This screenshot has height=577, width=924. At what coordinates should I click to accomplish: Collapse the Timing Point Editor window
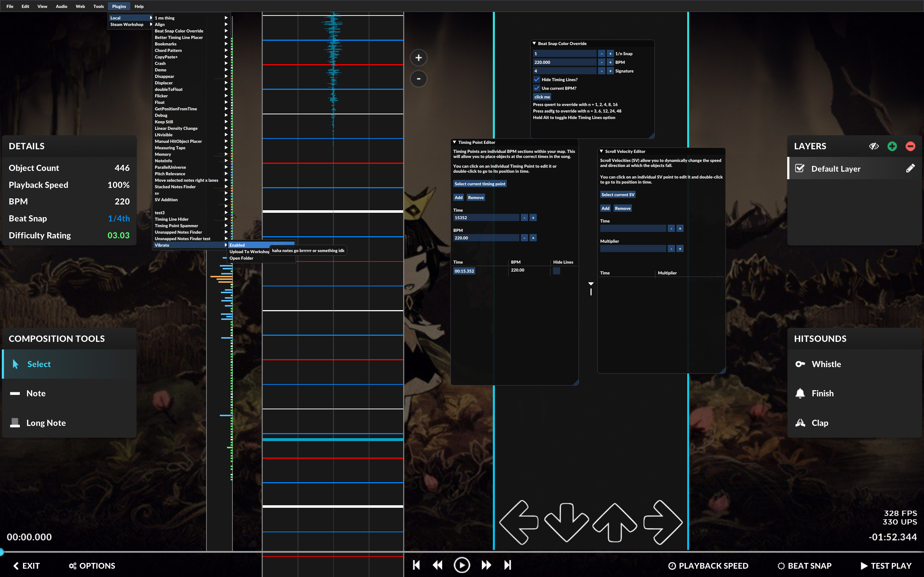455,142
